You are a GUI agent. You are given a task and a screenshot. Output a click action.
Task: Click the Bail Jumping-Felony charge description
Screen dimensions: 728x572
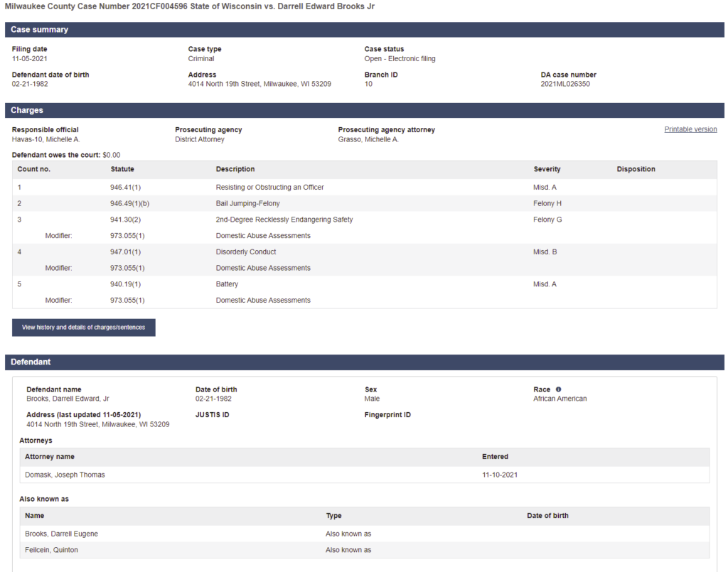click(247, 204)
